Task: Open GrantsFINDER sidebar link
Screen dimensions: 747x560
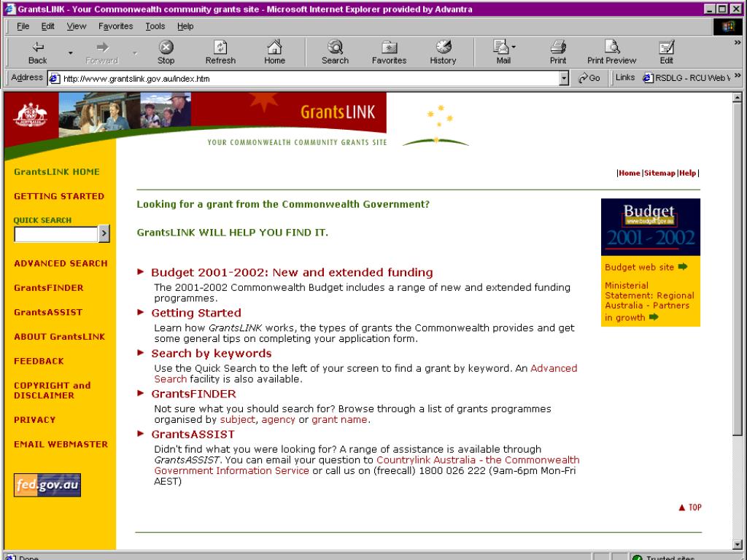Action: click(x=49, y=287)
